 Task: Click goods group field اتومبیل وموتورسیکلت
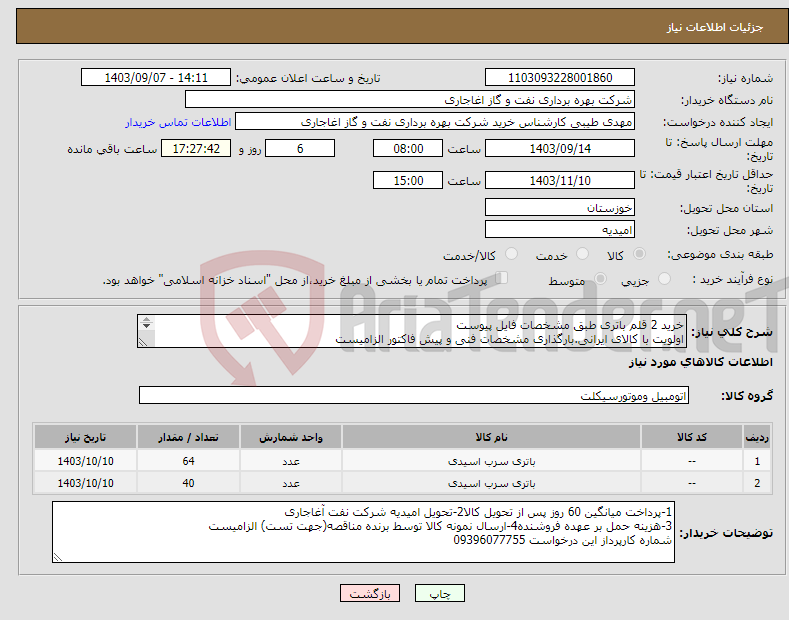click(x=414, y=396)
